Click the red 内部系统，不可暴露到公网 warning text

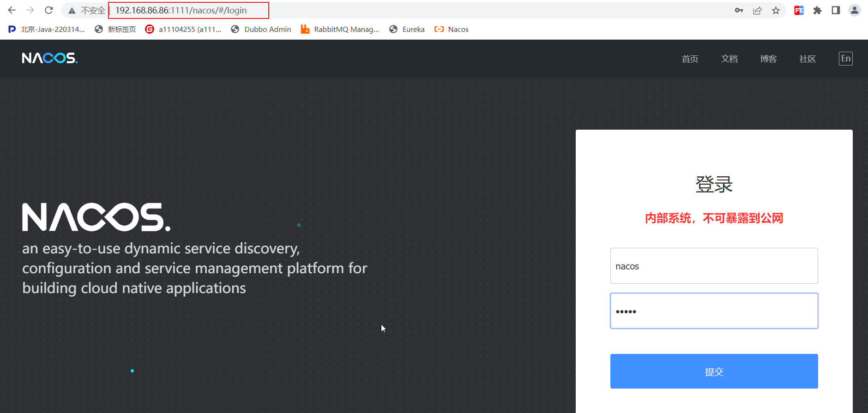pos(714,218)
